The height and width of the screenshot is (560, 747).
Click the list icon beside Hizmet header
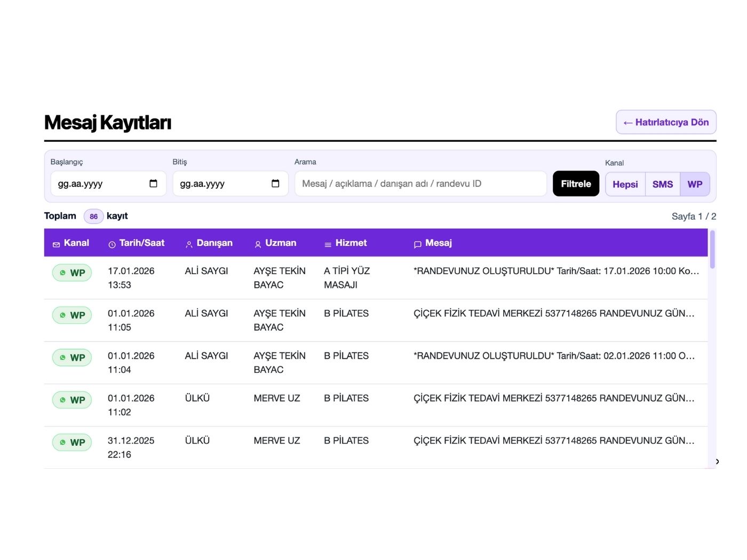coord(328,244)
